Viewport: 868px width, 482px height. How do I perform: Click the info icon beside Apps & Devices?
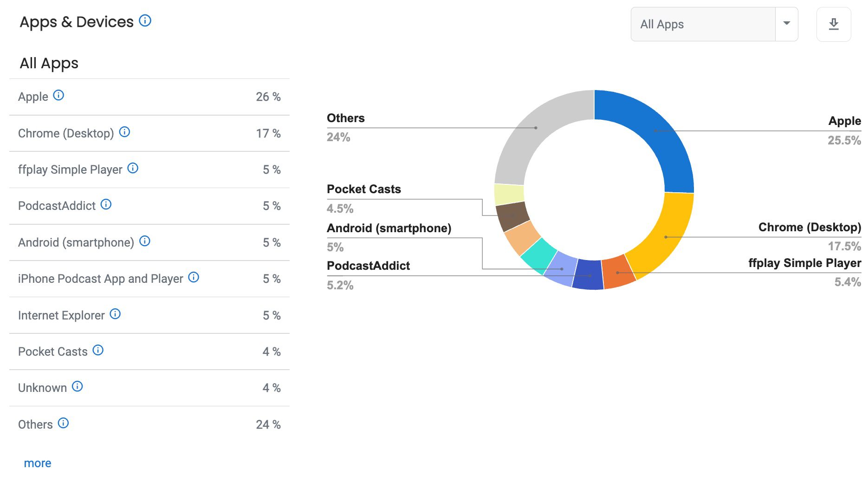pyautogui.click(x=145, y=21)
